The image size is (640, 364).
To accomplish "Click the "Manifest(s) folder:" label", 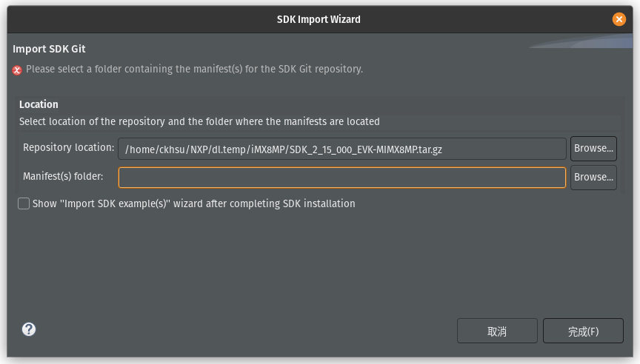I will pyautogui.click(x=63, y=177).
